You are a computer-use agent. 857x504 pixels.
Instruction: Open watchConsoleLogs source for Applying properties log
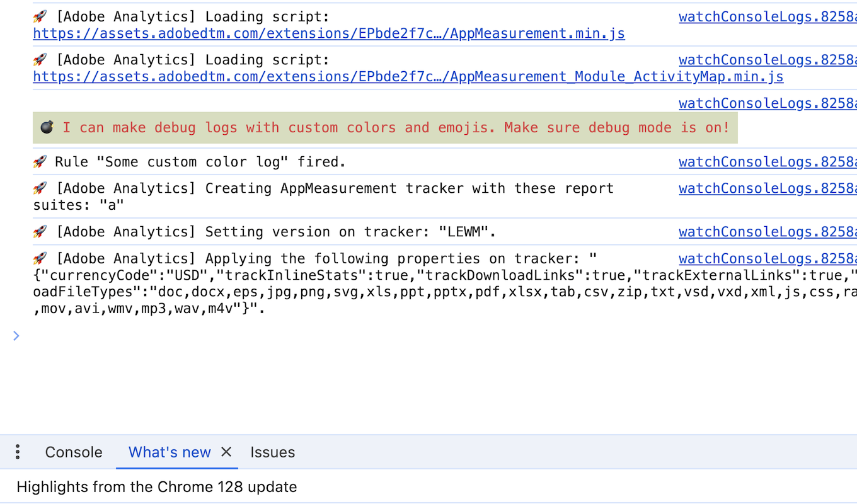(x=768, y=258)
